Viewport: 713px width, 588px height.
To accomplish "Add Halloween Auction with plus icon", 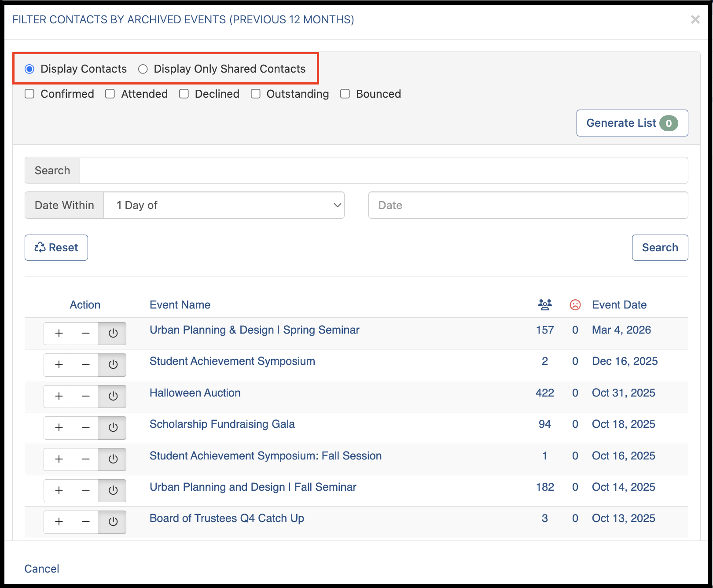I will pyautogui.click(x=58, y=396).
